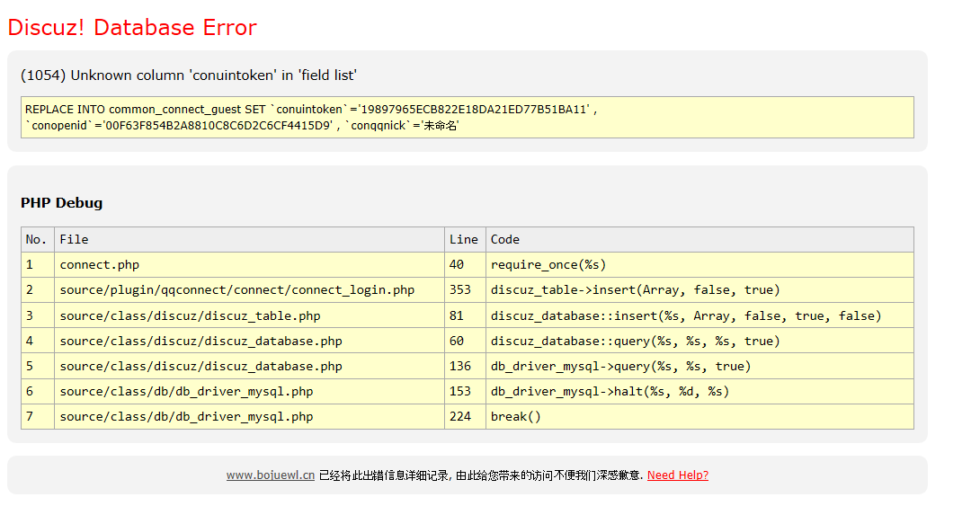Click the break() code cell

(516, 416)
